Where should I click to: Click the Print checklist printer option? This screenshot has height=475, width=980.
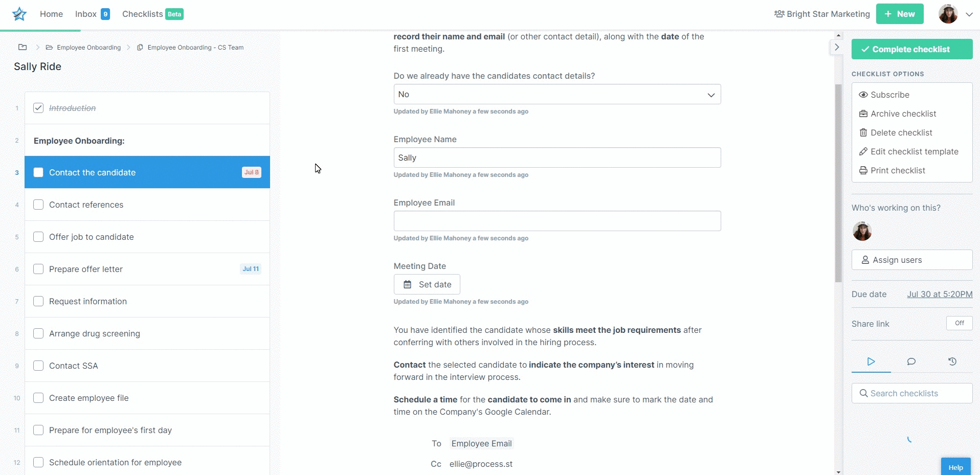click(x=892, y=170)
